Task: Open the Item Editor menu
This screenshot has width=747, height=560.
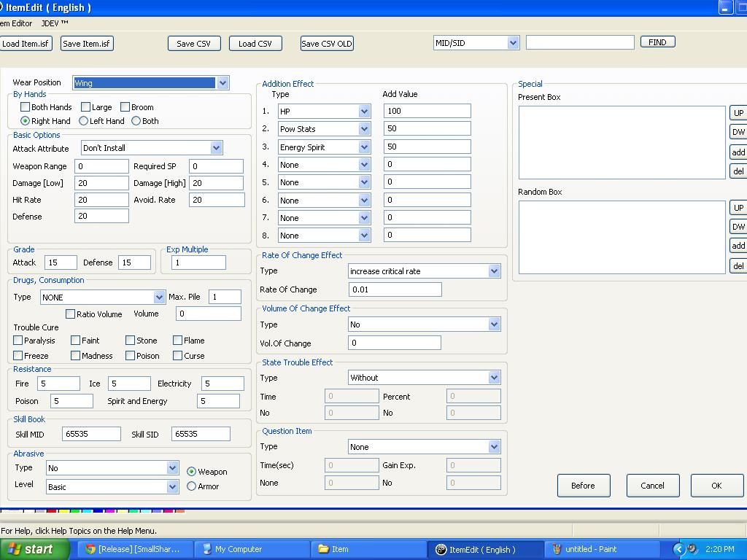Action: pos(16,23)
